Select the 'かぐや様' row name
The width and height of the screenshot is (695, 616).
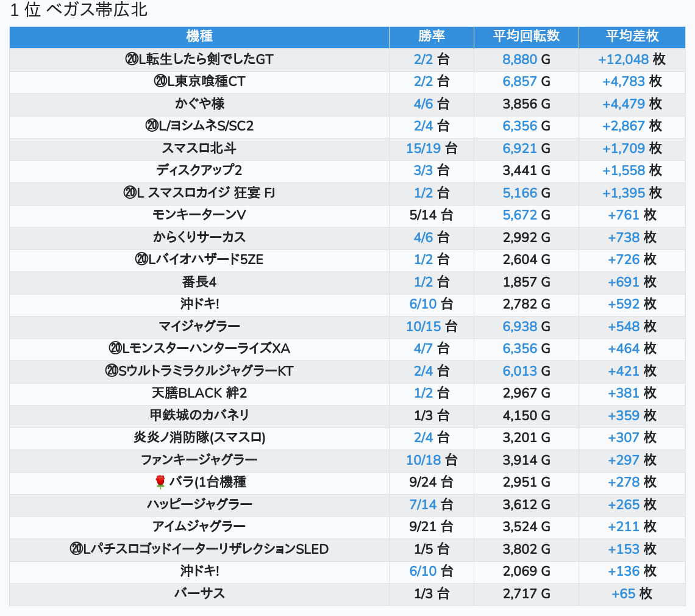click(x=199, y=104)
